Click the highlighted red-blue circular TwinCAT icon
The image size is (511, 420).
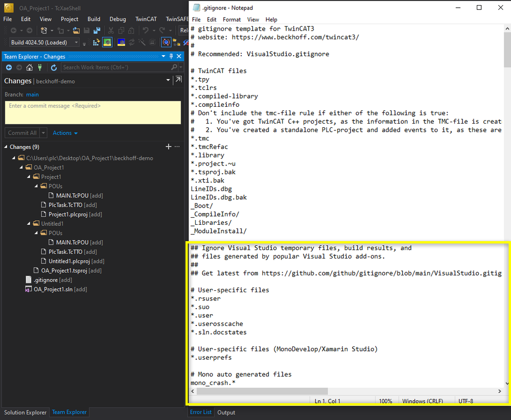tap(166, 42)
